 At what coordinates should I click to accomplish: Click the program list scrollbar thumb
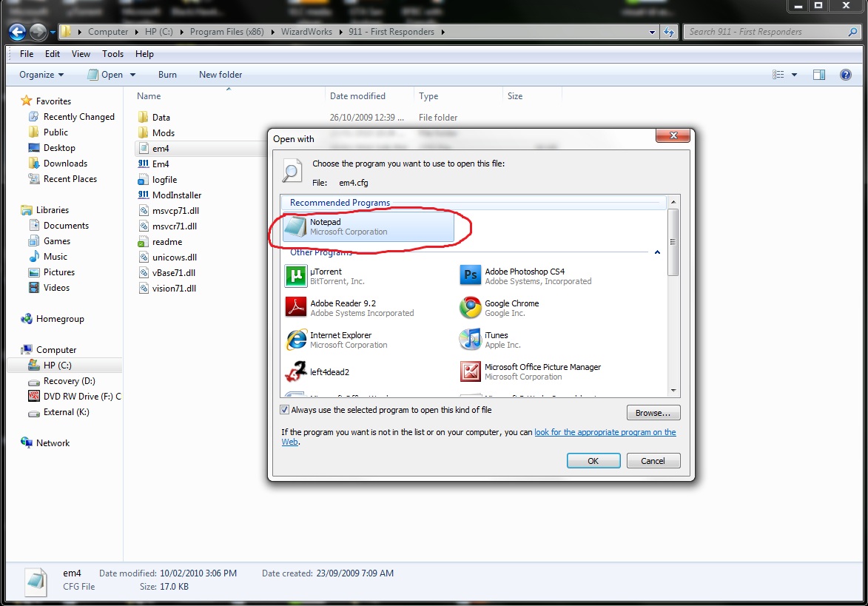(673, 242)
